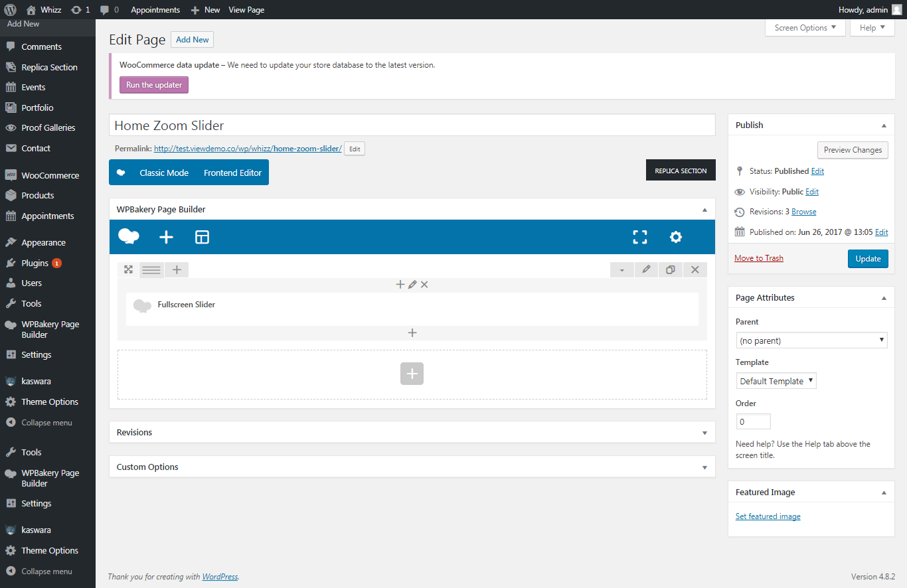Delete the column with small X
The height and width of the screenshot is (588, 907).
[424, 284]
